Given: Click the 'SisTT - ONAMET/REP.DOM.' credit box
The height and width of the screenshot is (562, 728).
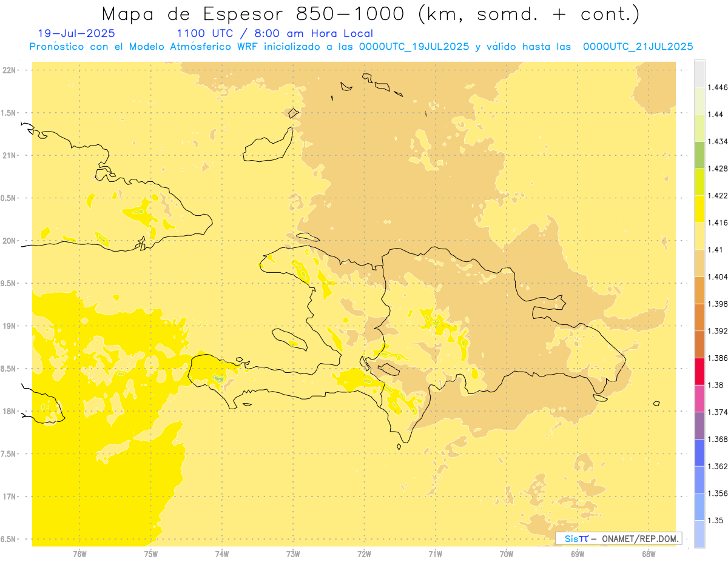Looking at the screenshot, I should (x=619, y=538).
